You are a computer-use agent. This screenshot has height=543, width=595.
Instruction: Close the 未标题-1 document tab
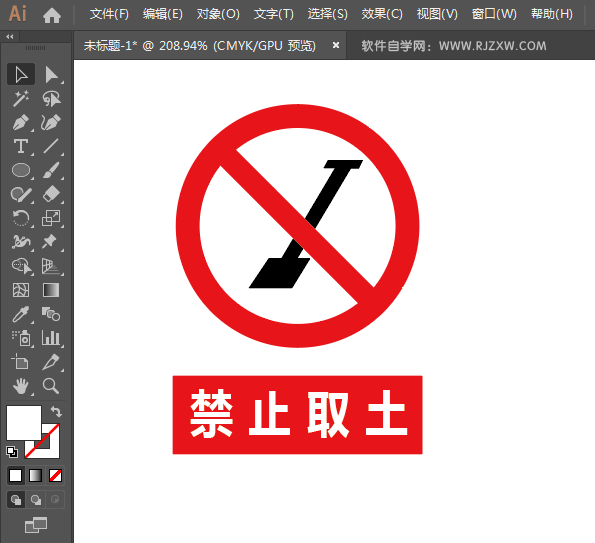(336, 46)
